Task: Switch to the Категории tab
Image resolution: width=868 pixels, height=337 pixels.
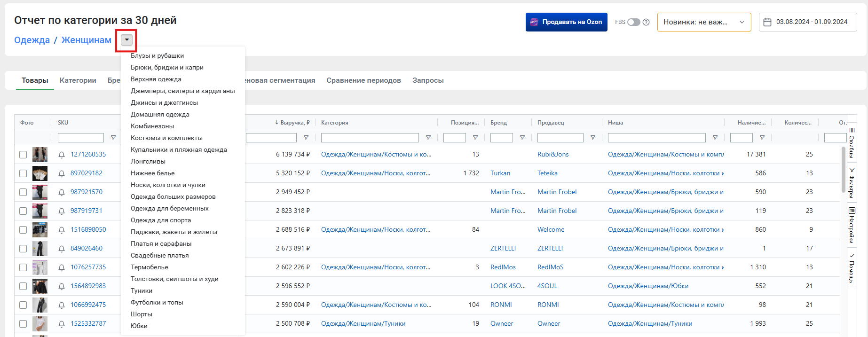Action: click(78, 80)
